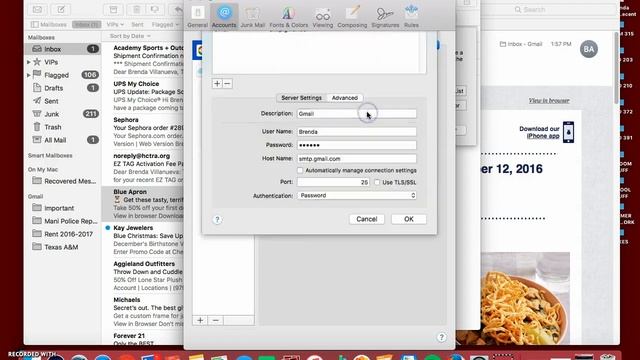Open the Rules preferences pane
Viewport: 640px width, 360px height.
(411, 17)
